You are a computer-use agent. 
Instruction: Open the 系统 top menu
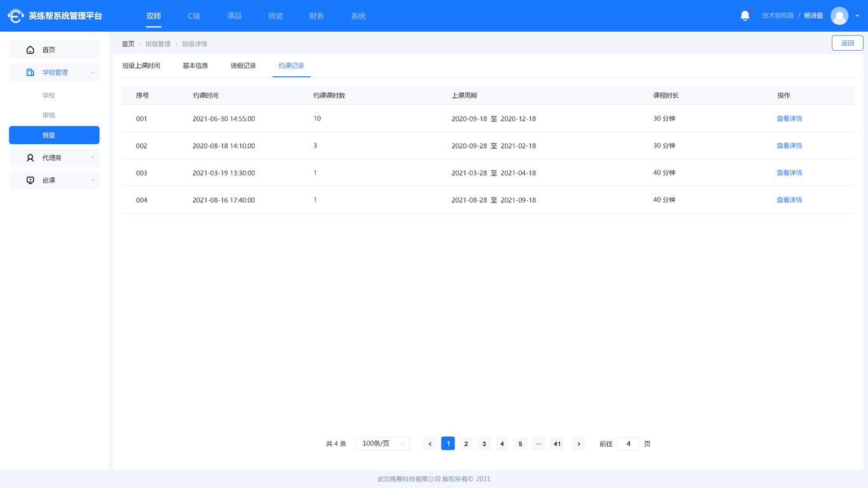(358, 16)
